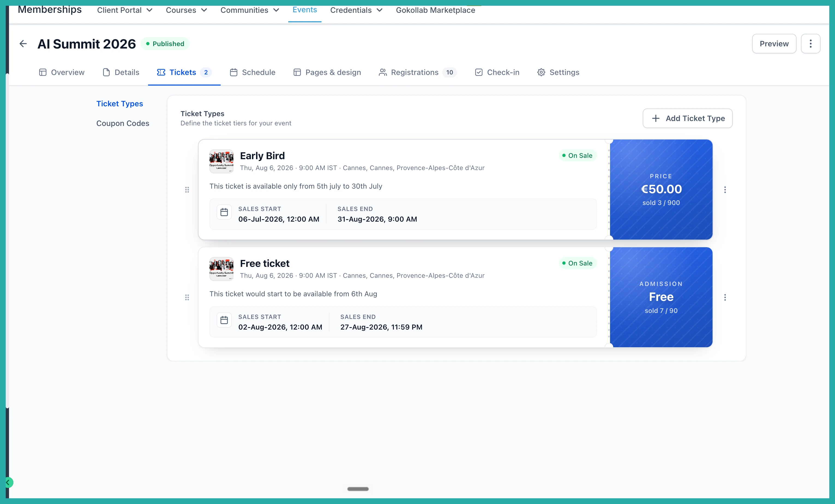
Task: Click the Free ticket sales calendar icon
Action: coord(224,320)
